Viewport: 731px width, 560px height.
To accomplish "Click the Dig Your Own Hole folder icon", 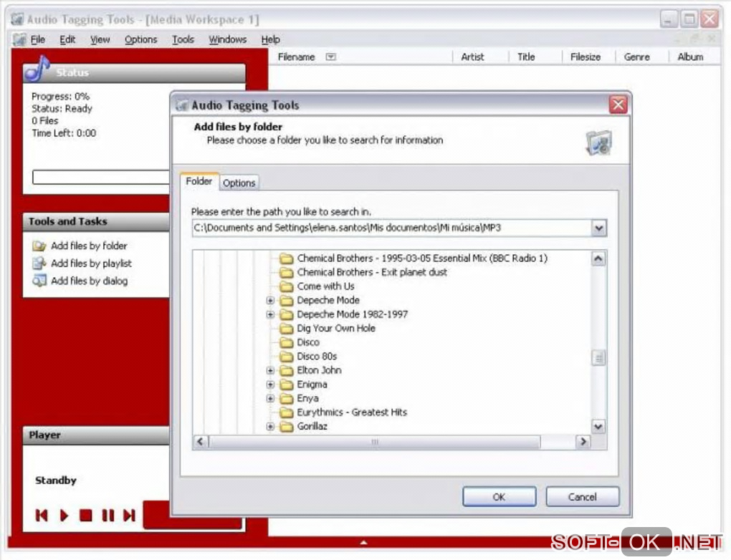I will 286,329.
